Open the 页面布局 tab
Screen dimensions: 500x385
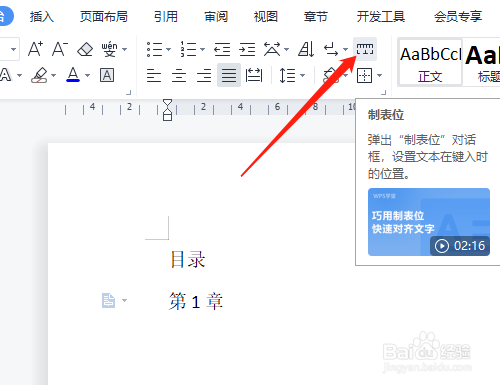104,16
